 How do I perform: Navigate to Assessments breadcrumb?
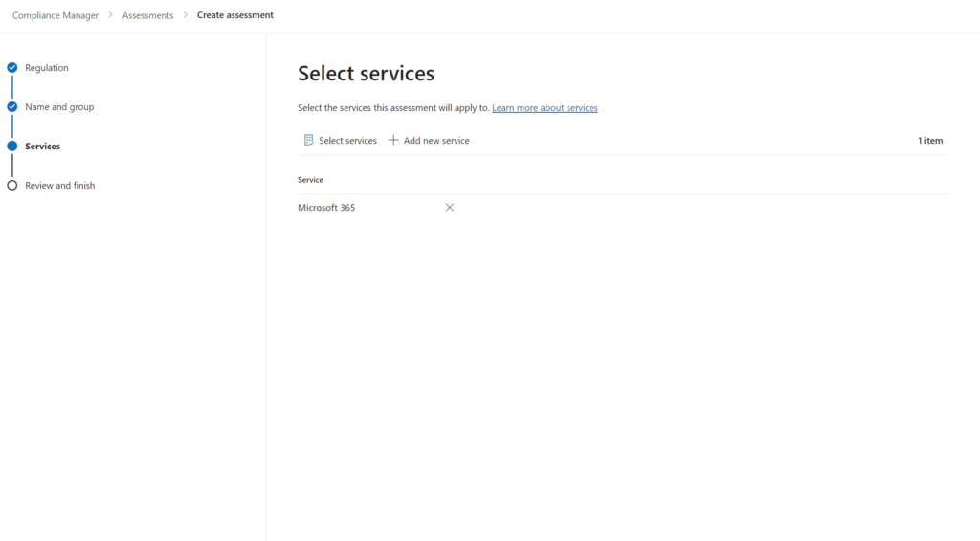[x=147, y=15]
